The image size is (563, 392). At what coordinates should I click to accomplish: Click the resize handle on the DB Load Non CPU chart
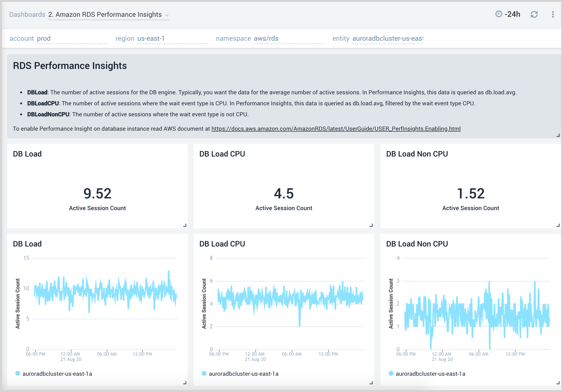pyautogui.click(x=558, y=383)
